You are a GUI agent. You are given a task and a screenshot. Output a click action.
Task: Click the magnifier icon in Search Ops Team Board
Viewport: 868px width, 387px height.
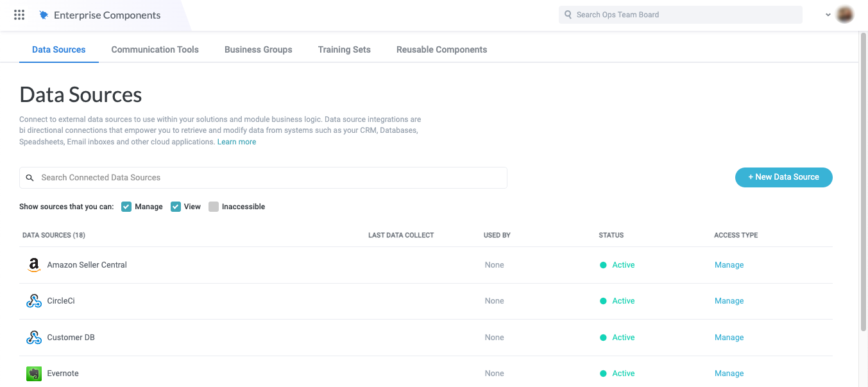point(568,15)
